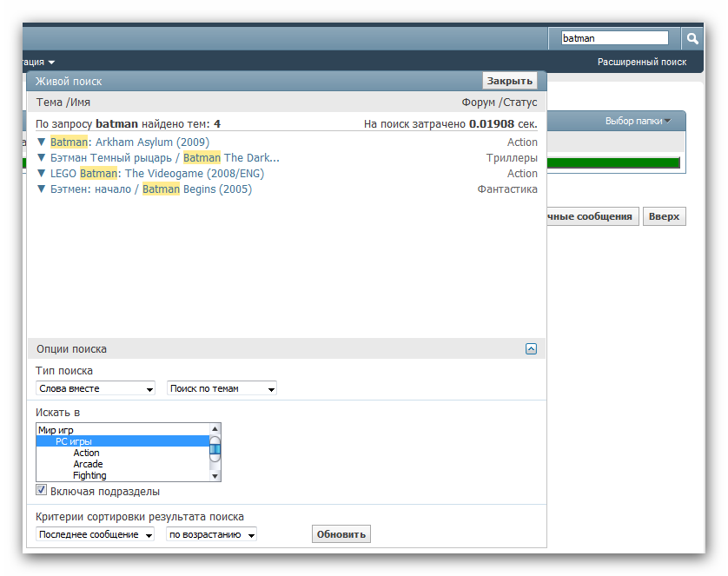728x576 pixels.
Task: Open Batman: Arkham Asylum (2009) topic
Action: pyautogui.click(x=130, y=142)
